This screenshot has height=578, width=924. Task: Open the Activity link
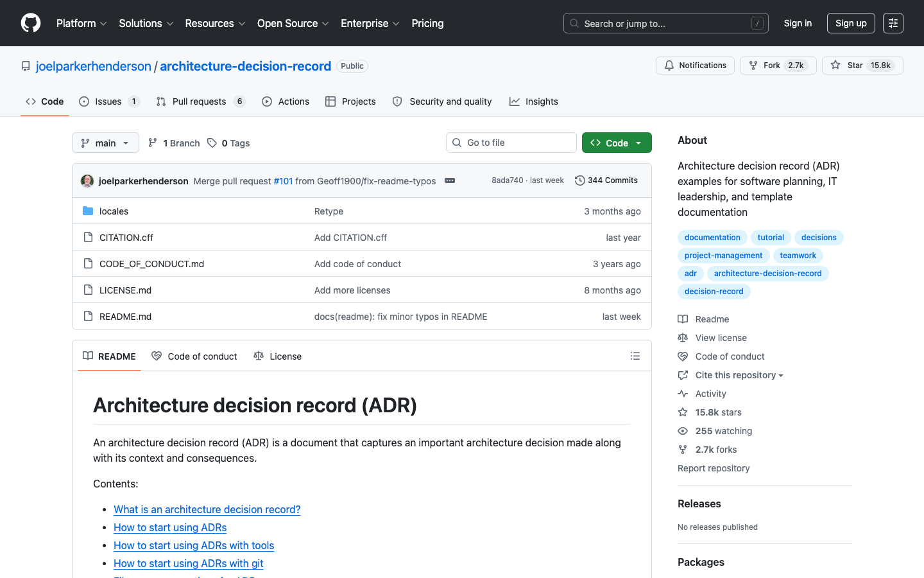(702, 394)
